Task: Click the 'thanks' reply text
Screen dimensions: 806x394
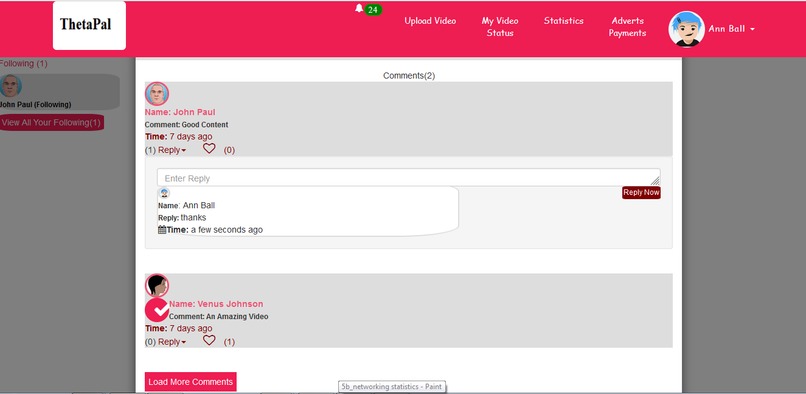Action: click(x=193, y=218)
